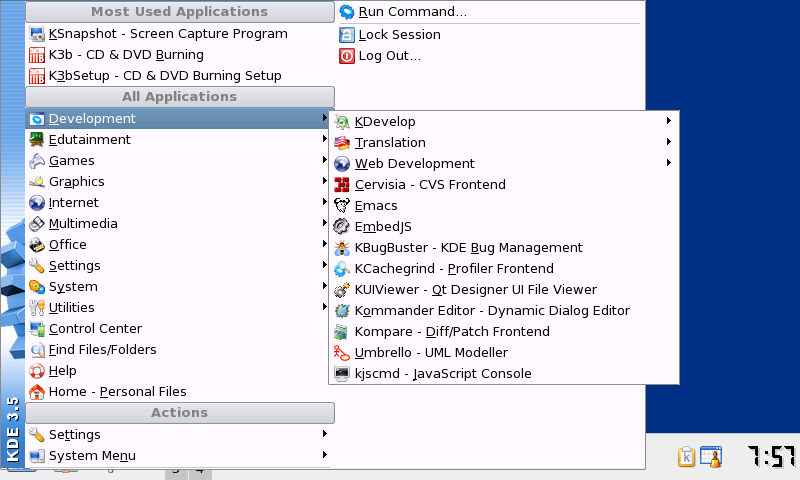The height and width of the screenshot is (480, 800).
Task: Open Home Personal Files
Action: point(117,392)
